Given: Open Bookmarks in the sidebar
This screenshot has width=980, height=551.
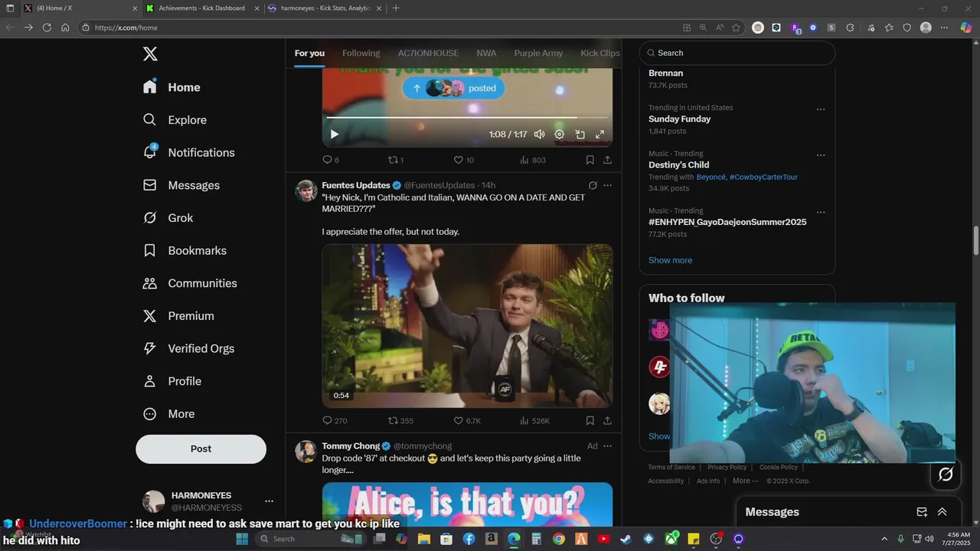Looking at the screenshot, I should click(185, 250).
